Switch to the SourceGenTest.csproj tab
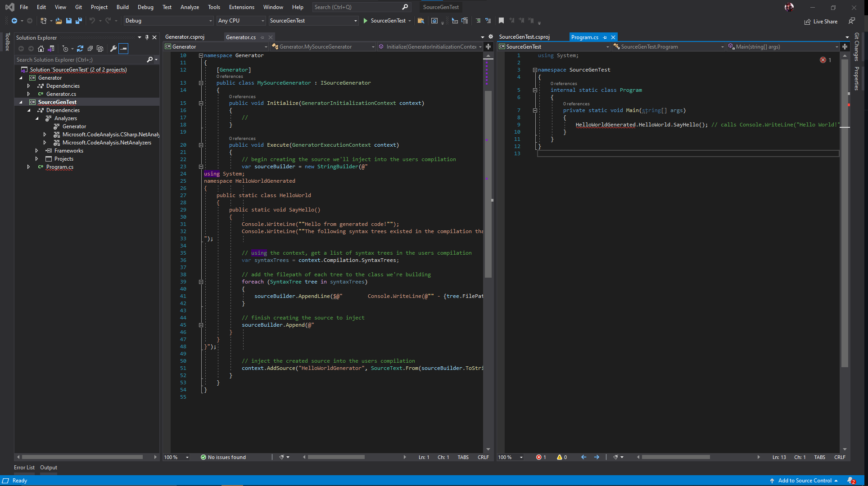The image size is (868, 486). tap(524, 37)
